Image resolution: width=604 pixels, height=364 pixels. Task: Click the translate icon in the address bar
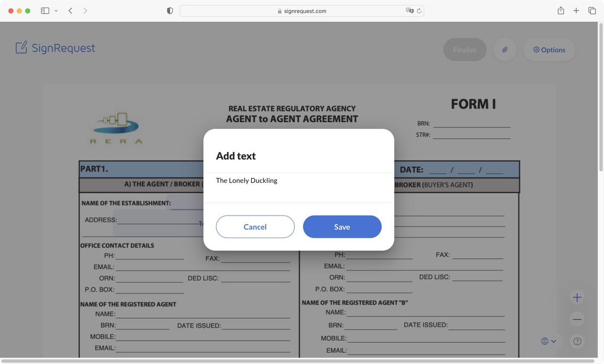409,10
